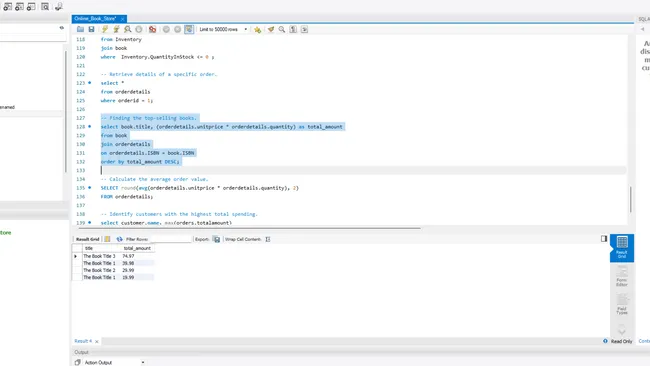Click the Action Output list icon
The image size is (650, 366).
click(x=78, y=362)
